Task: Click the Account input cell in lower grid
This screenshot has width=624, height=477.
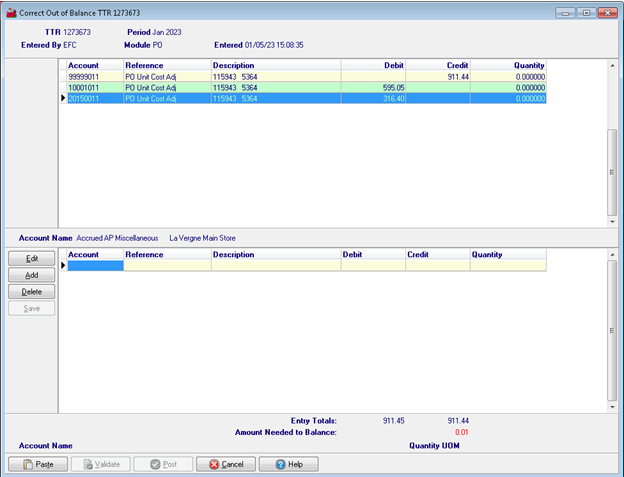Action: [x=94, y=266]
